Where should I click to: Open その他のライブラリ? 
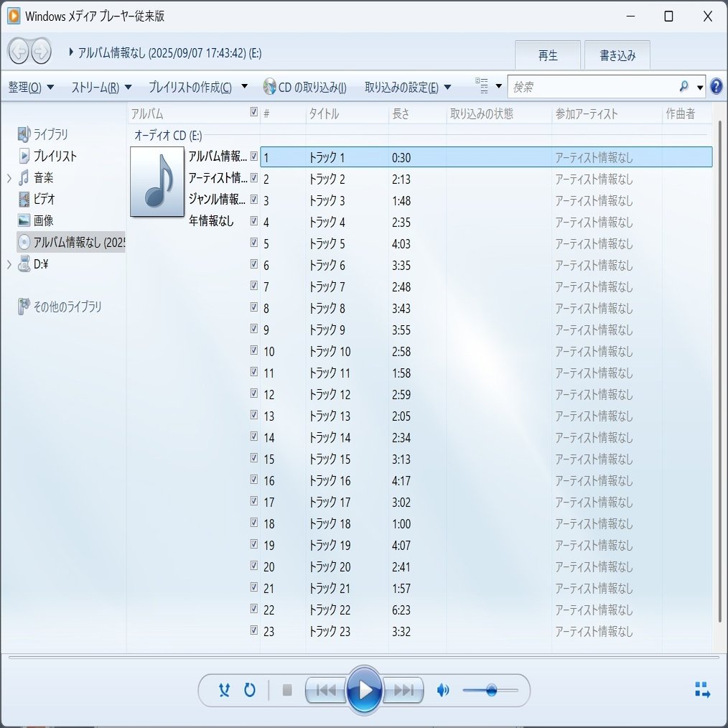pyautogui.click(x=67, y=307)
